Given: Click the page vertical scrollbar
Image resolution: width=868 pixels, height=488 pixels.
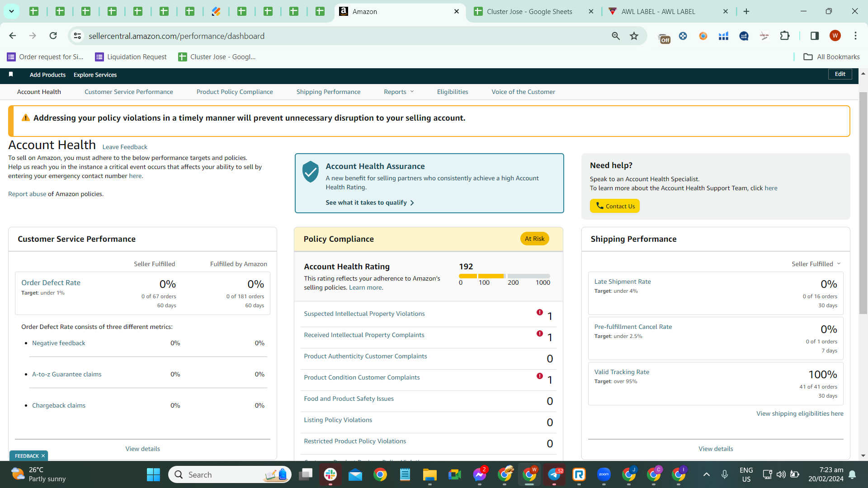Looking at the screenshot, I should 863,203.
